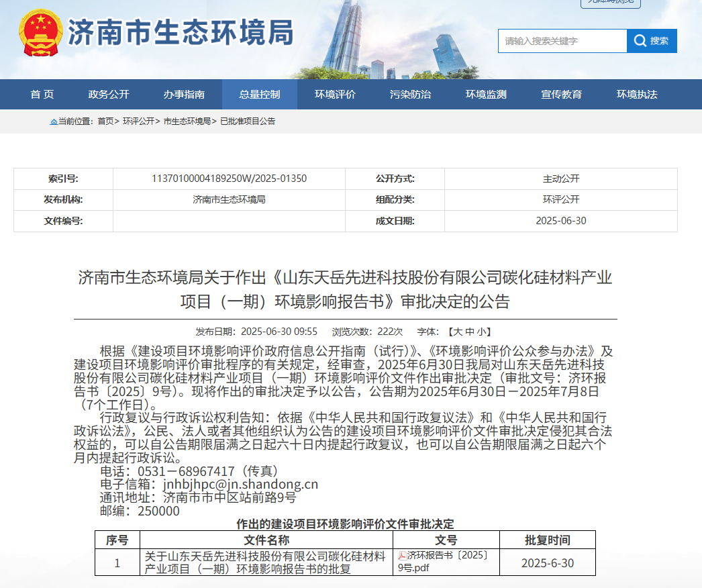
Task: Click the blue 搜索 button
Action: tap(652, 41)
